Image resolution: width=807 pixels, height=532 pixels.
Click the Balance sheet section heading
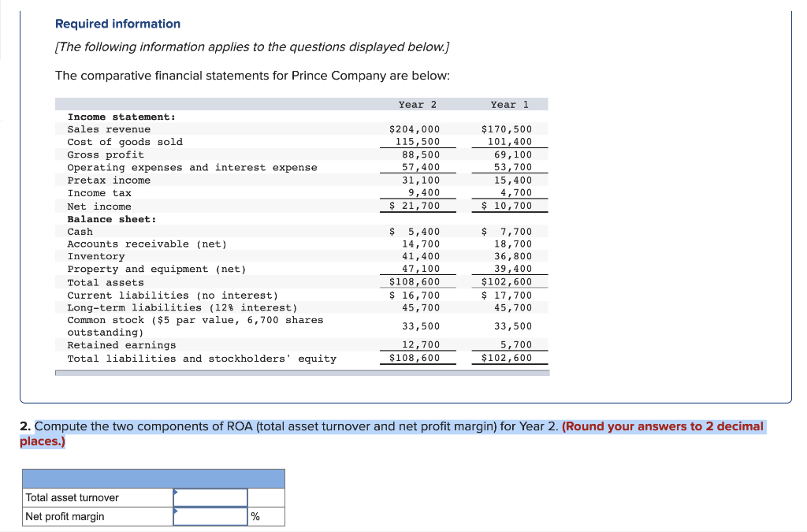[x=100, y=218]
